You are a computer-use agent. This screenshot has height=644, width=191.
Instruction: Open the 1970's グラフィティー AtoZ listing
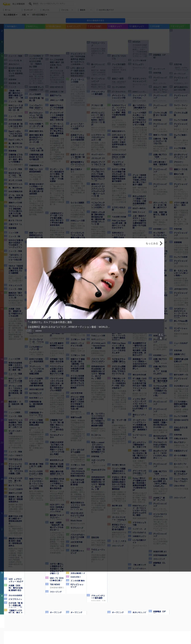point(16,580)
